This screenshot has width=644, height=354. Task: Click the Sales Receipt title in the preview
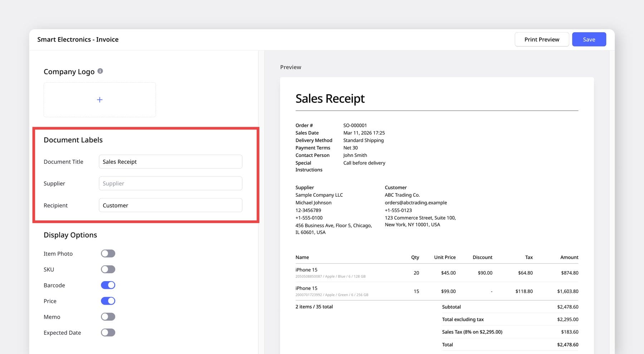point(330,98)
